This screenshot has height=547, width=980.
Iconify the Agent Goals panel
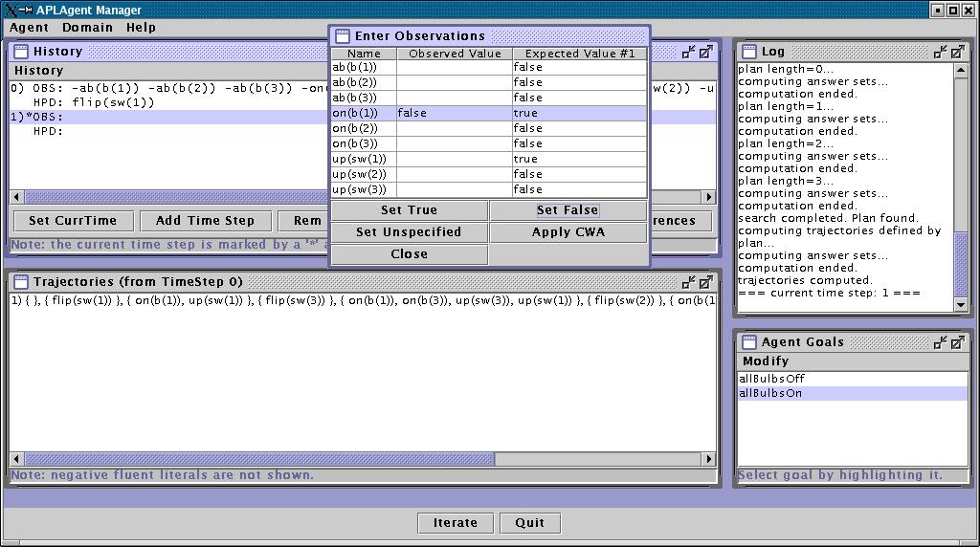[x=941, y=342]
